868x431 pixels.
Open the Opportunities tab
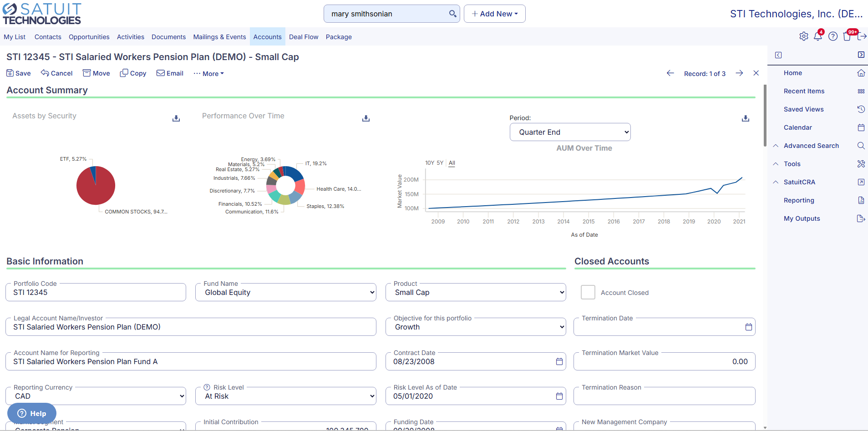click(x=89, y=37)
